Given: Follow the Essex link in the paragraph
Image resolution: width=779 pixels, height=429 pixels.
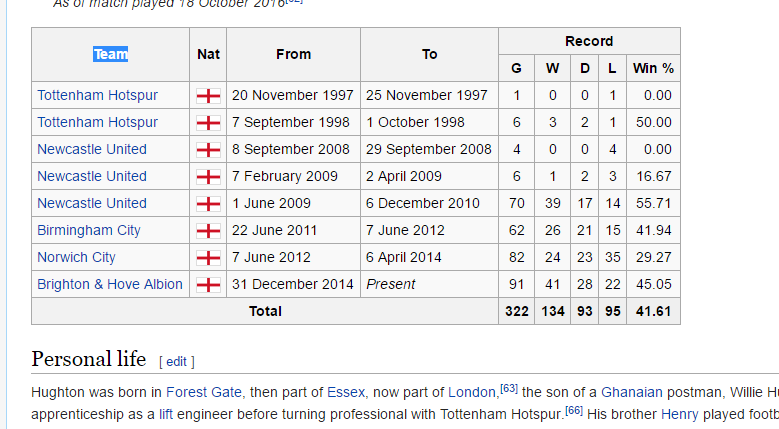Looking at the screenshot, I should [x=346, y=392].
